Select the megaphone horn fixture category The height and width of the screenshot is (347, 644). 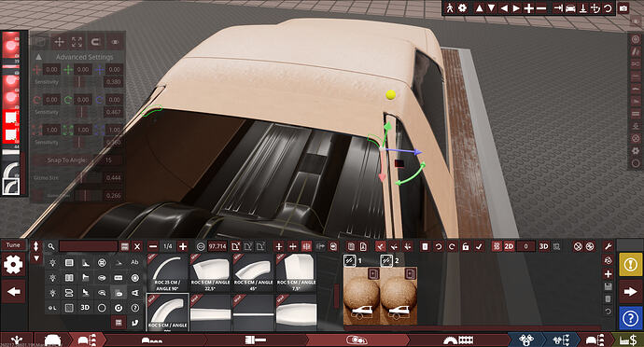pos(134,292)
